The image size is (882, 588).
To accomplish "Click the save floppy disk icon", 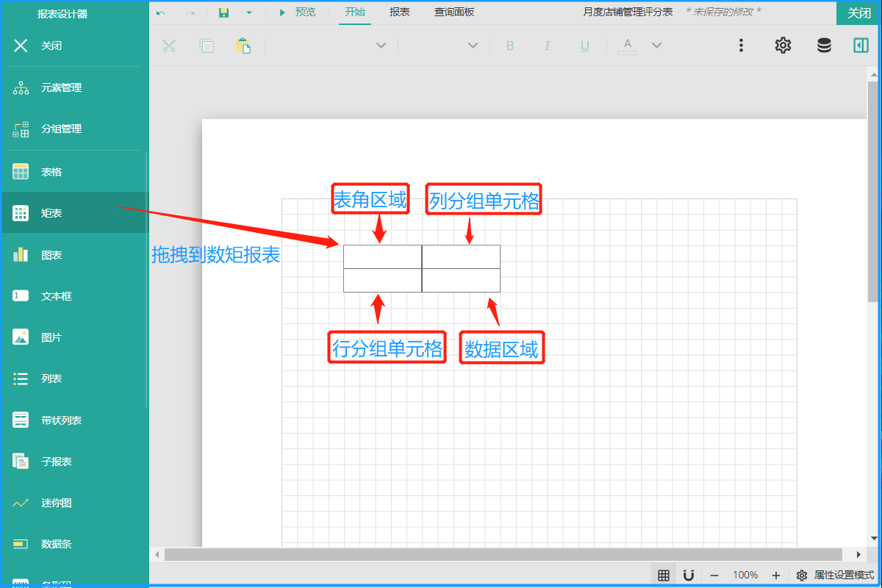I will pyautogui.click(x=224, y=12).
